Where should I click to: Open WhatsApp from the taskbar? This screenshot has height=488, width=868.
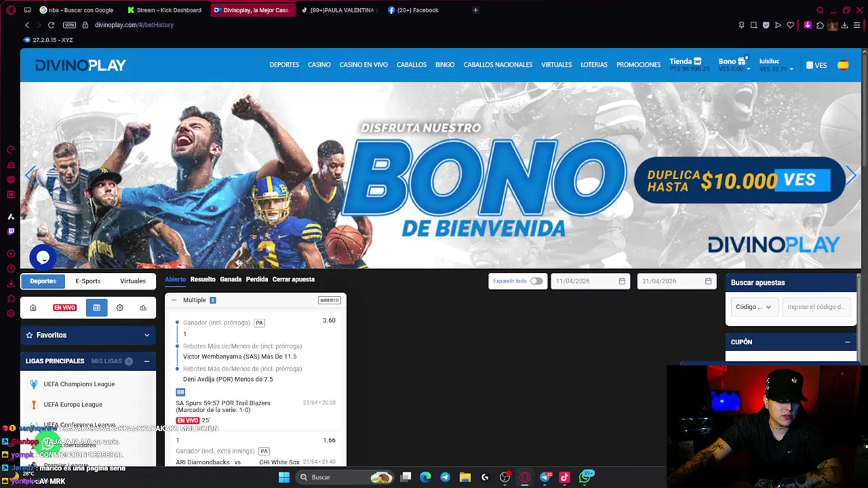point(585,477)
